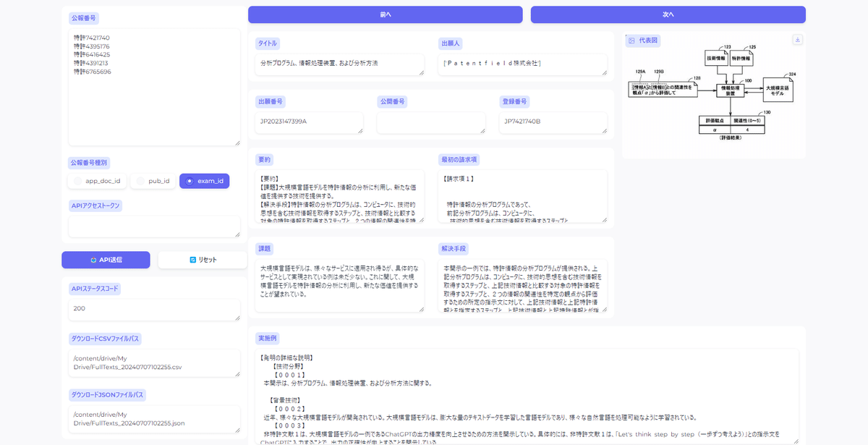The image size is (868, 445).
Task: Go to previous patent with 前へ
Action: (x=385, y=14)
